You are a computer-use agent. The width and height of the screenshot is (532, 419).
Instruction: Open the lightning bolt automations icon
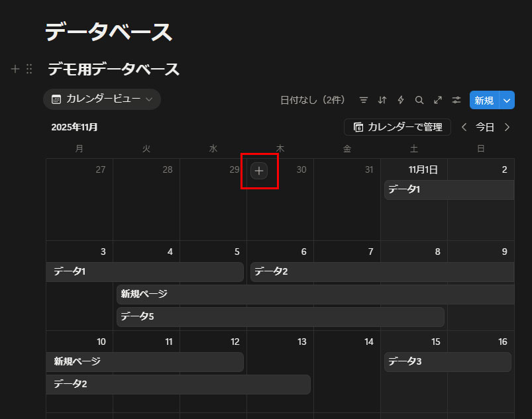click(x=401, y=100)
